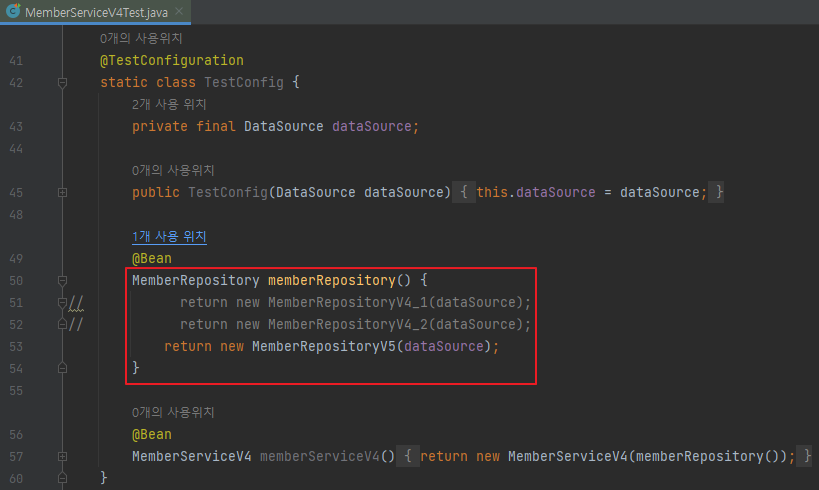Click the TestConfig class name on line 42

[244, 83]
